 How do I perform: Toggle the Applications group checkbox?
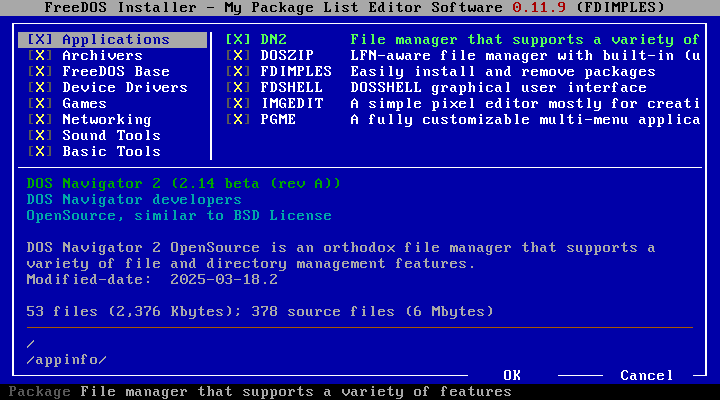(40, 40)
